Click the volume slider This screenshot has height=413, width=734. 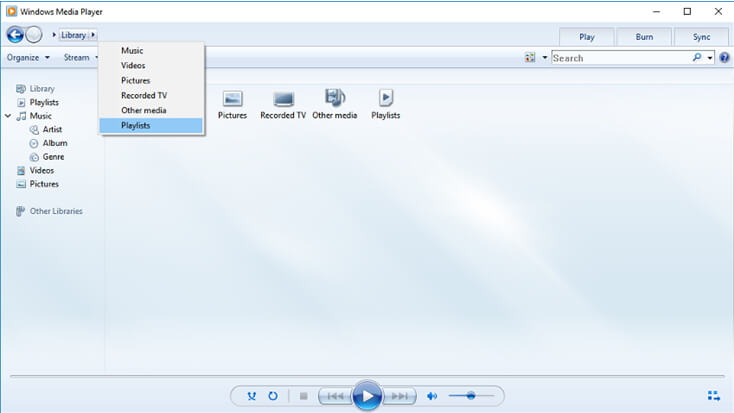471,396
